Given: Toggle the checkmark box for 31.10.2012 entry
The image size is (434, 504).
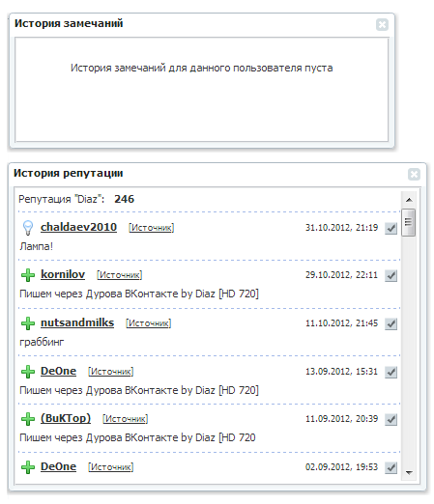Looking at the screenshot, I should click(x=391, y=228).
